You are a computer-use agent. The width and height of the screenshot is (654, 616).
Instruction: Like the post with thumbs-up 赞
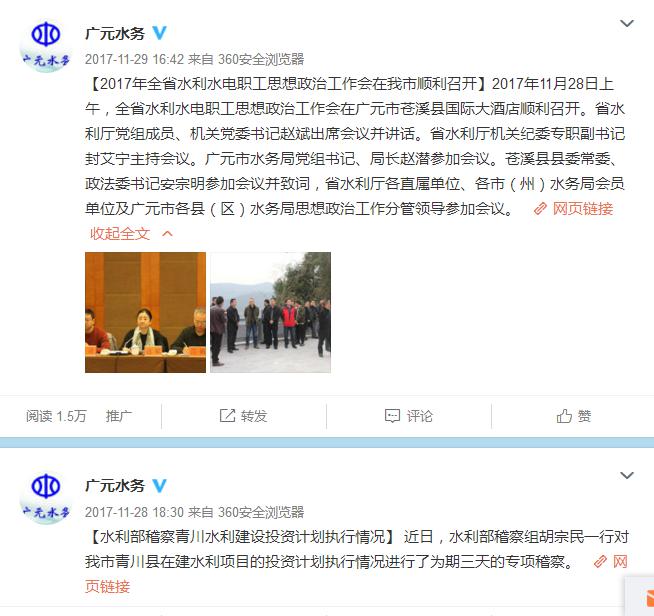tap(574, 416)
